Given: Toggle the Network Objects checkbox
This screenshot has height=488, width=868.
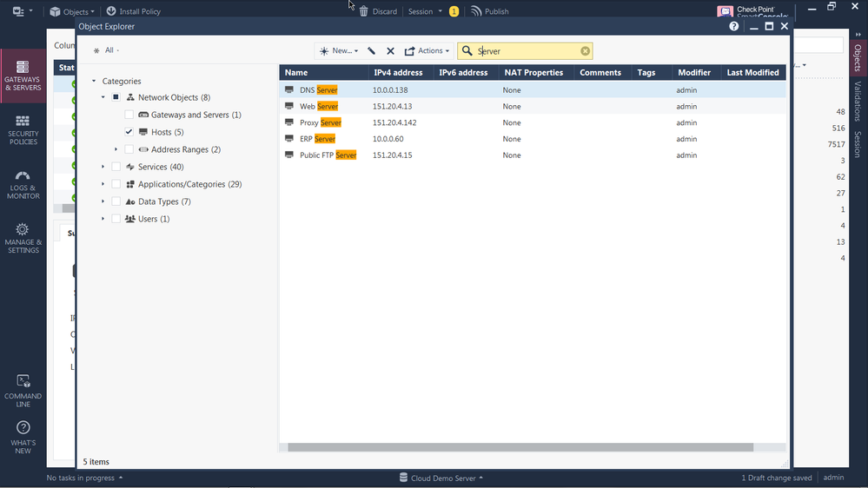Looking at the screenshot, I should point(116,97).
